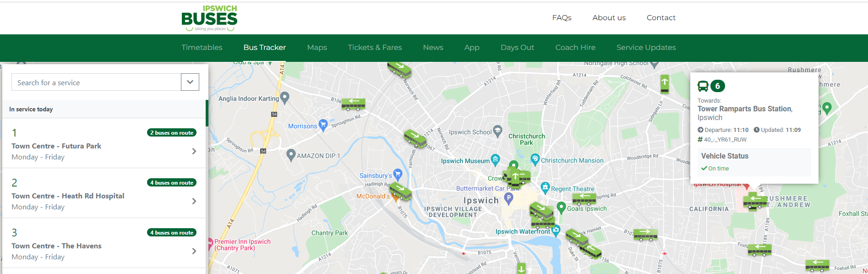868x274 pixels.
Task: Click the up-arrow bus near Colchester Rd
Action: point(665,84)
